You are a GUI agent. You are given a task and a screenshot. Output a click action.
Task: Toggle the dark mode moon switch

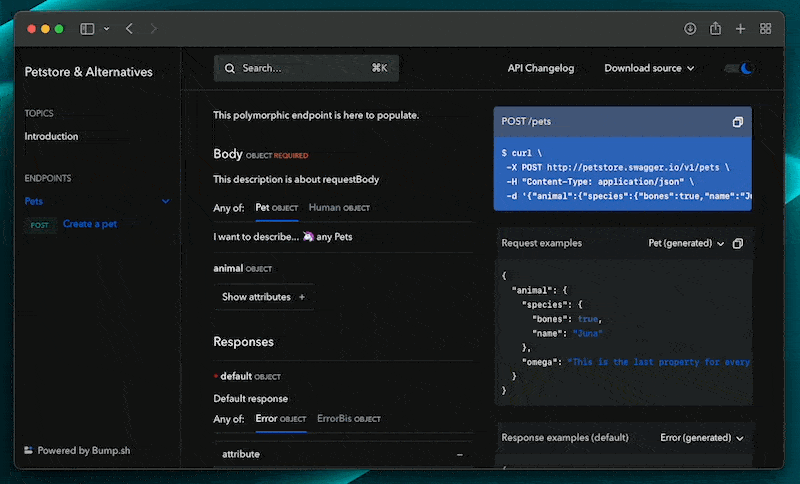click(x=739, y=68)
